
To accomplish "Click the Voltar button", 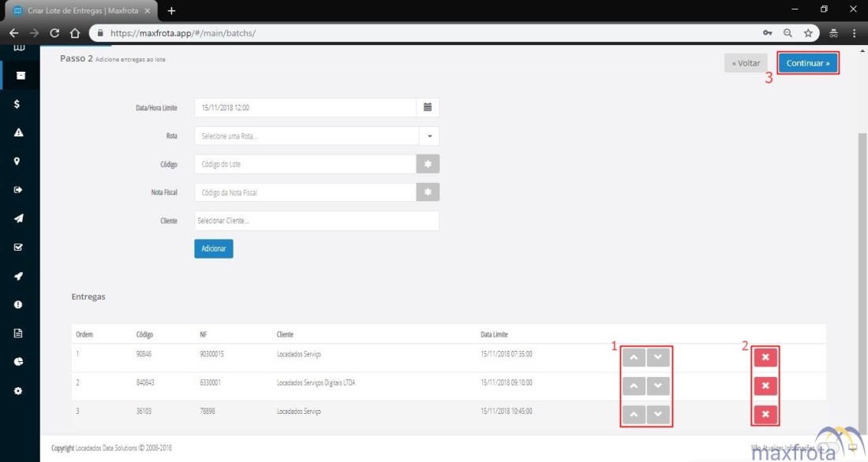I will tap(745, 63).
